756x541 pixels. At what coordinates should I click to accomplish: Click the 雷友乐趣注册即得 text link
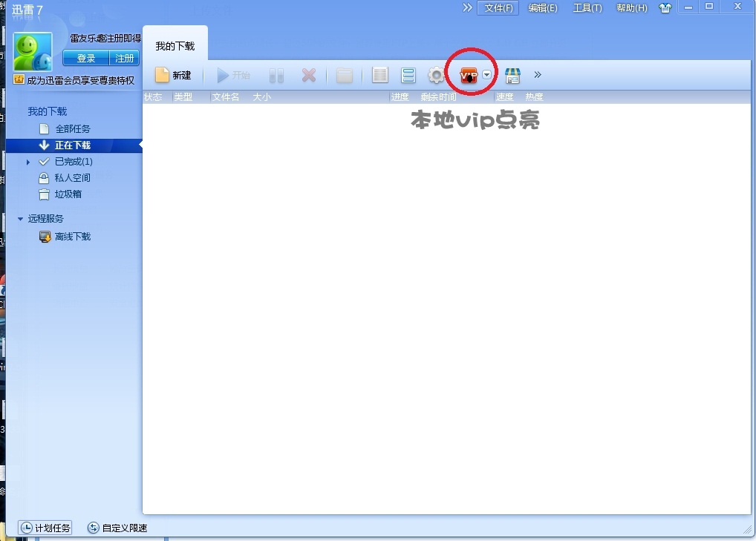(x=105, y=39)
